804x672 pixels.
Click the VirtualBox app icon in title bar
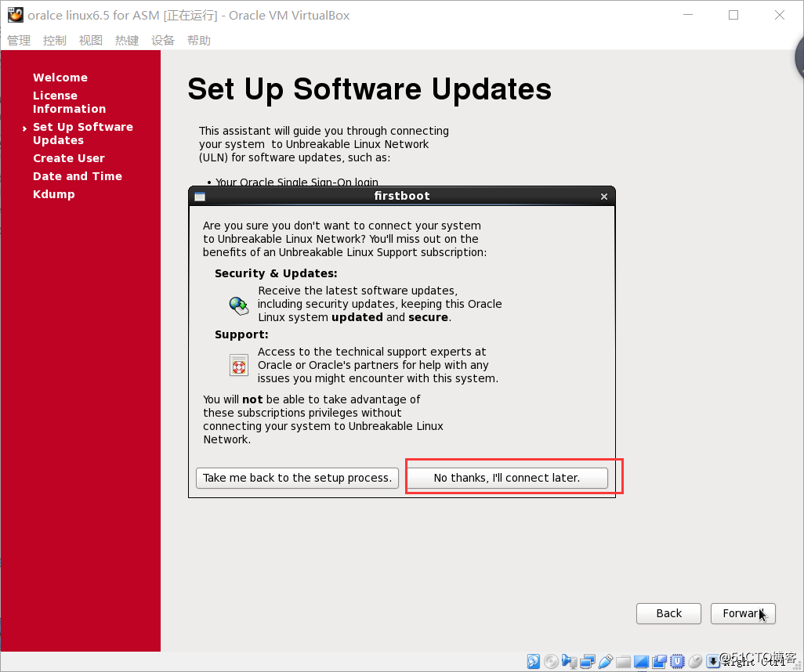[16, 15]
